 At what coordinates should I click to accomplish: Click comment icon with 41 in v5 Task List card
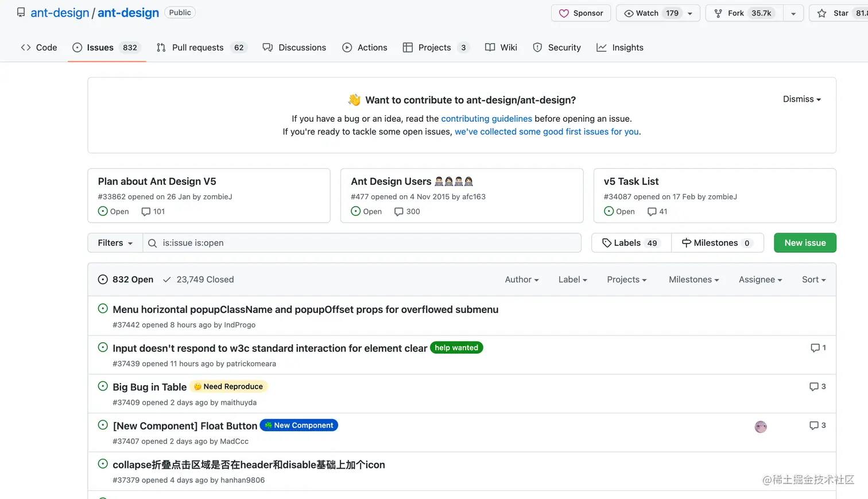(x=652, y=212)
